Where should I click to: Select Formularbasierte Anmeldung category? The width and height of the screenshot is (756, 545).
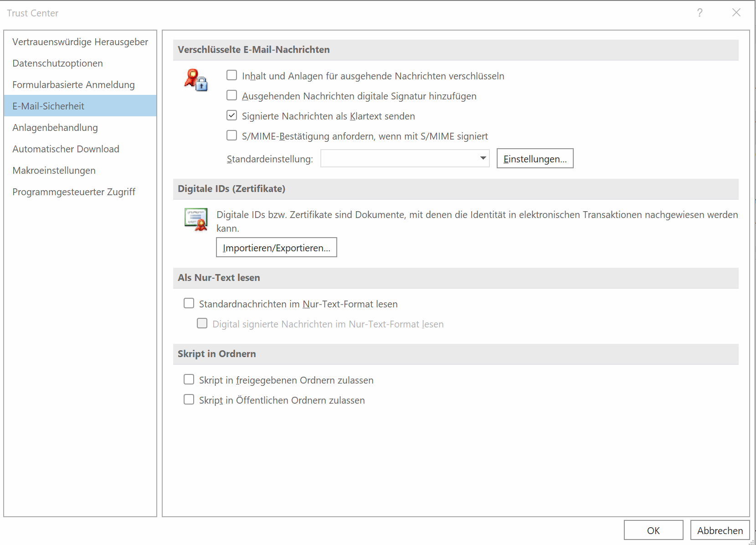[80, 85]
